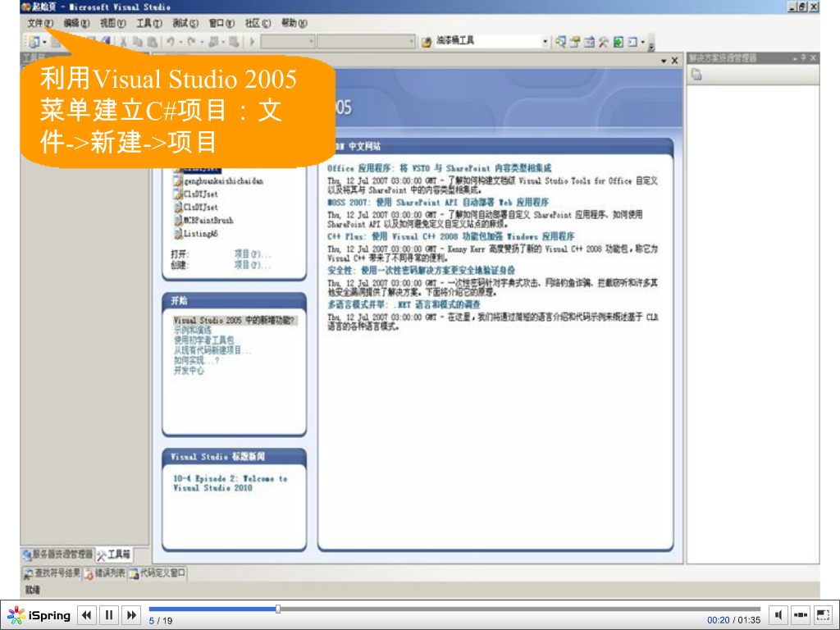Click 'Visual Studio 2005 中的新增功能?' link
The height and width of the screenshot is (630, 840).
pyautogui.click(x=234, y=321)
